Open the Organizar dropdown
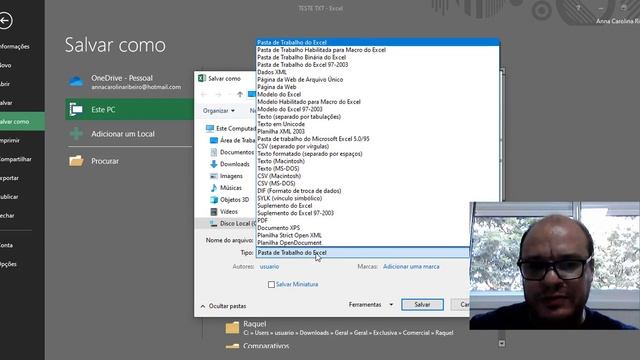This screenshot has width=640, height=360. click(219, 111)
